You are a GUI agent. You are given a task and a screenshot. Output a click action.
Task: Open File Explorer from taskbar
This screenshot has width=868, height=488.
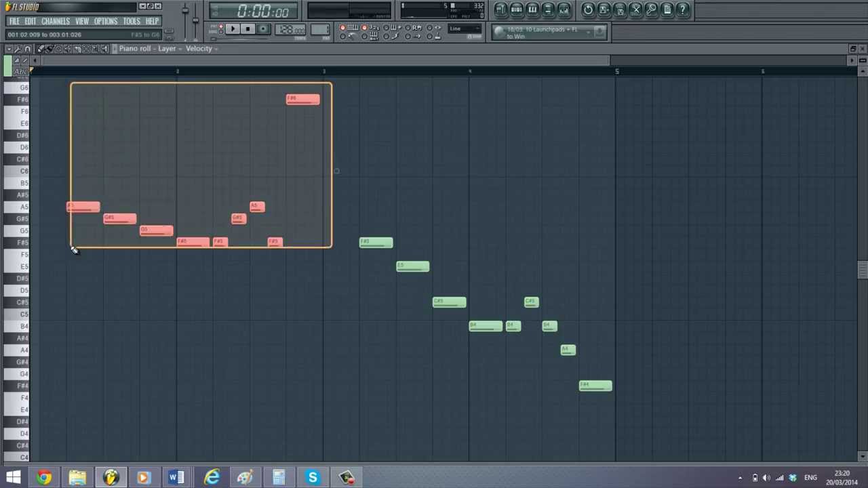click(77, 477)
